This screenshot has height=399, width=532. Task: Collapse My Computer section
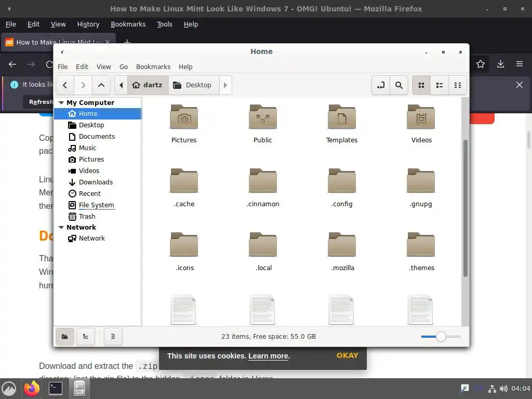(x=61, y=102)
